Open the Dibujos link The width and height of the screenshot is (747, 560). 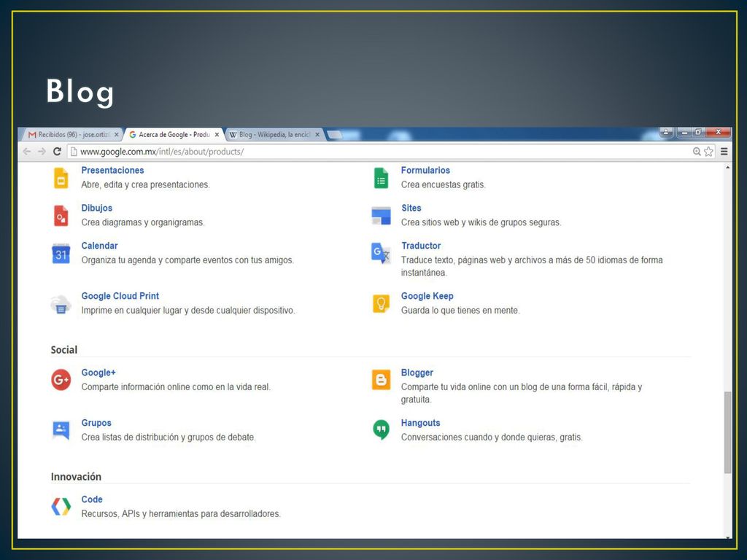coord(97,208)
